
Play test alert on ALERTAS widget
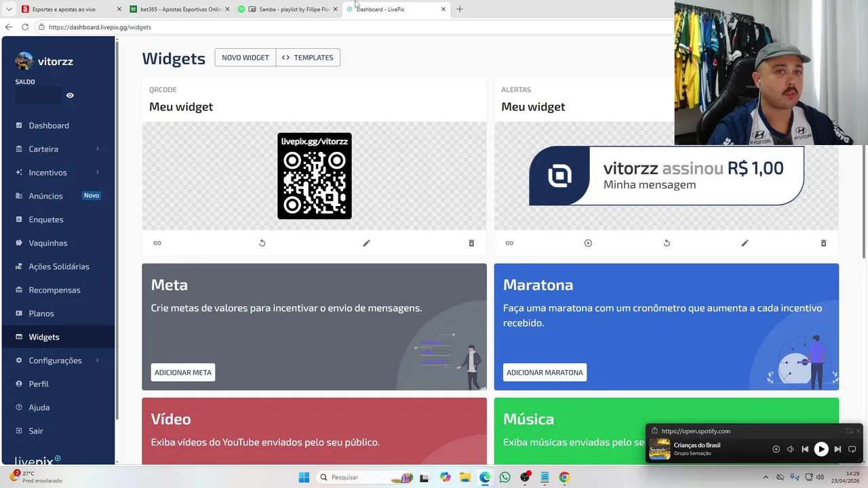(588, 243)
